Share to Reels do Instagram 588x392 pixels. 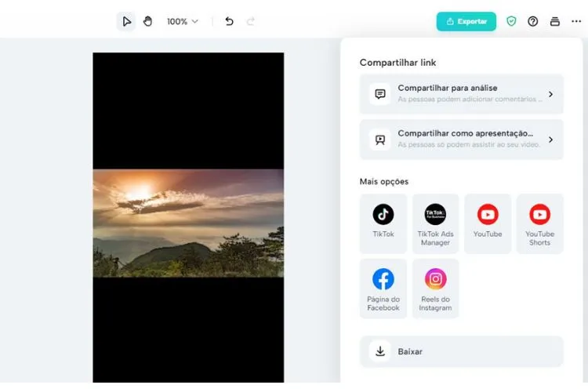pyautogui.click(x=435, y=289)
